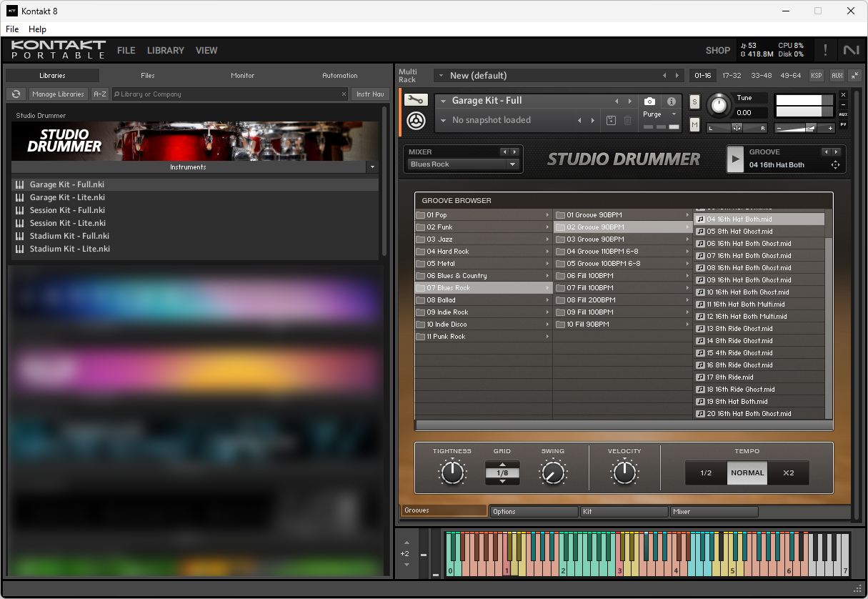Click the keyboard octave up arrow
868x599 pixels.
pos(406,542)
